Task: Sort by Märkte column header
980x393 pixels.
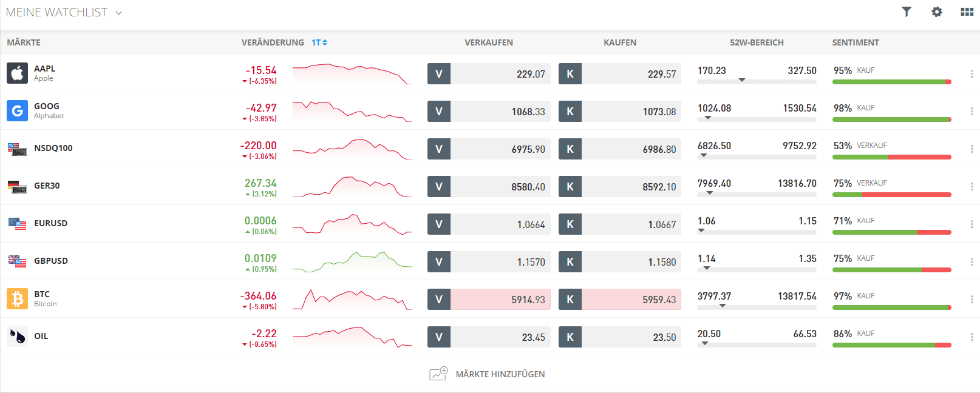Action: point(24,42)
